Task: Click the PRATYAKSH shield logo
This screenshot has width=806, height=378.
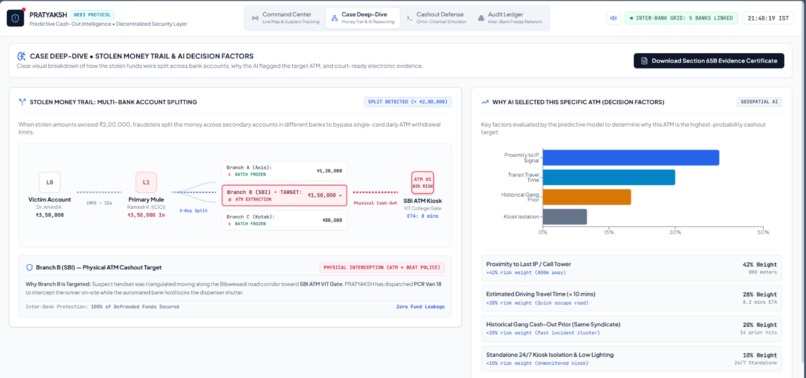Action: click(15, 18)
